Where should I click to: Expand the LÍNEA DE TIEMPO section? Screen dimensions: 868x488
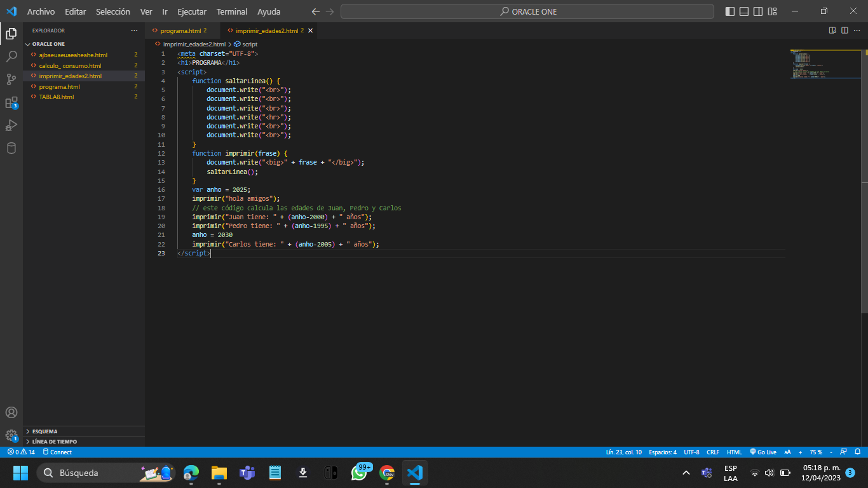84,442
